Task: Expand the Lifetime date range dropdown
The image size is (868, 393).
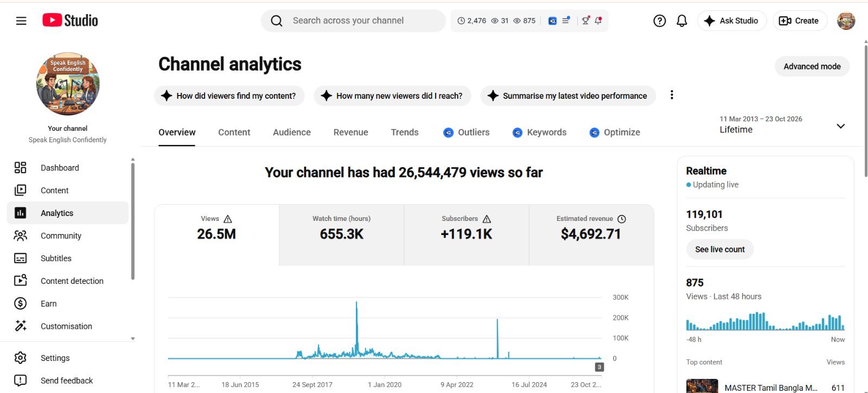Action: [782, 125]
